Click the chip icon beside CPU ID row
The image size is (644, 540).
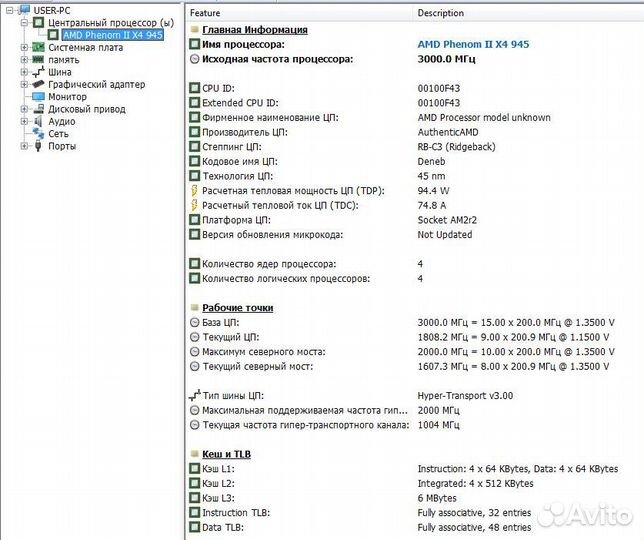coord(195,88)
